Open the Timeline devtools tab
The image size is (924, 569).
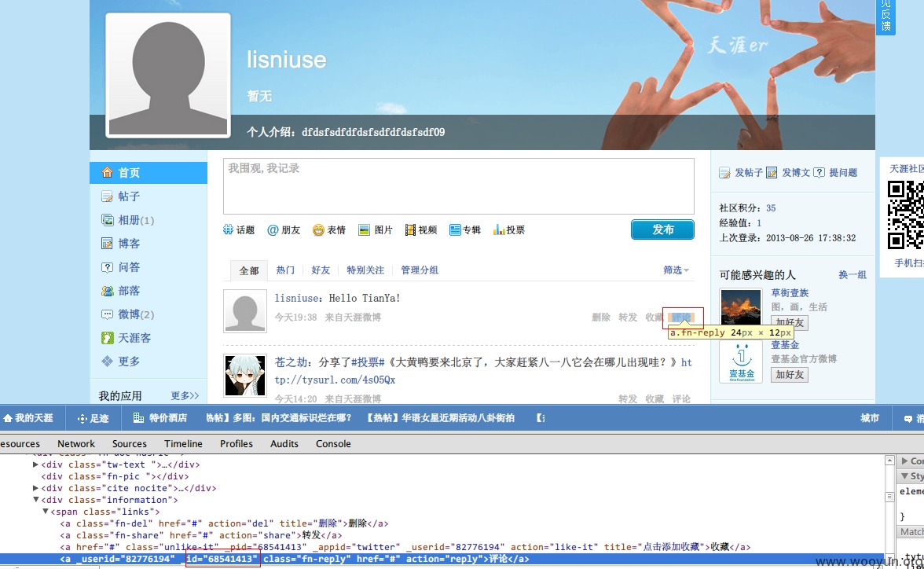point(183,444)
